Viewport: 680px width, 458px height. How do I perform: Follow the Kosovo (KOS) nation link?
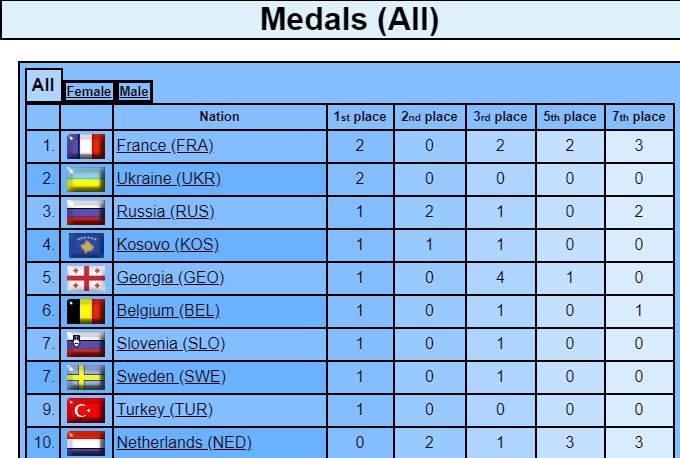click(167, 244)
